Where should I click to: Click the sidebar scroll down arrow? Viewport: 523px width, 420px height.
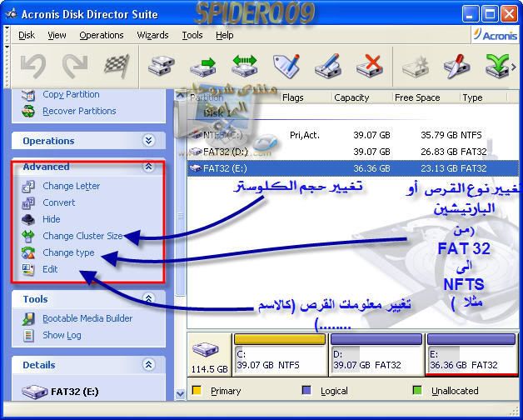coord(180,394)
